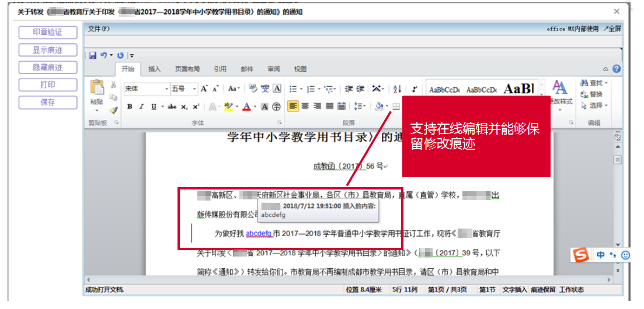Toggle bold formatting
Image resolution: width=644 pixels, height=309 pixels.
[130, 107]
